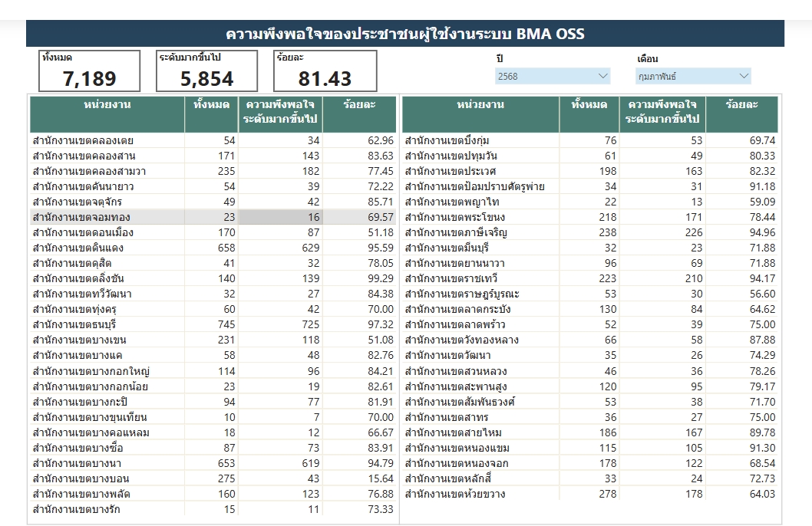This screenshot has width=812, height=526.
Task: Select row สำนักงานเขตป้อมปราบศัตรูพ่าย
Action: point(590,187)
